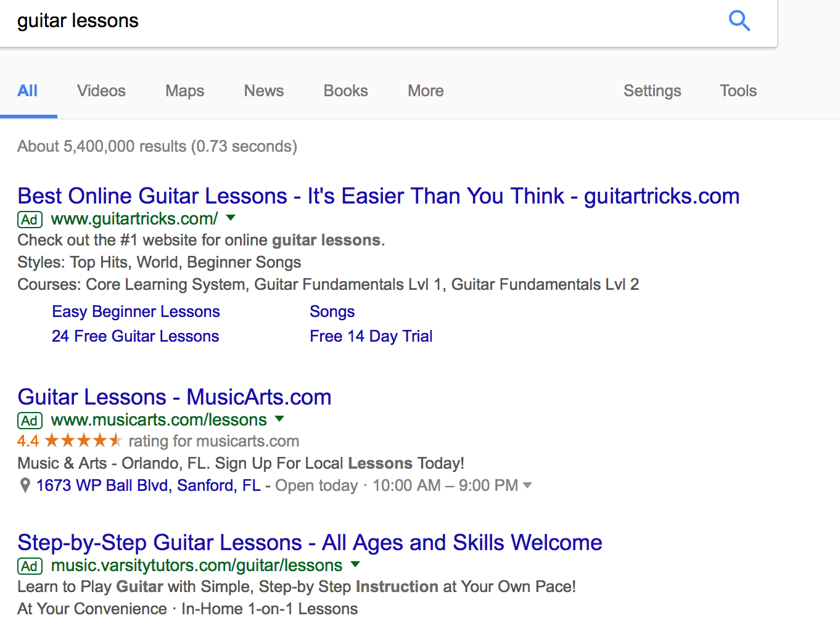Click the 24 Free Guitar Lessons sitelink
This screenshot has height=634, width=840.
point(135,336)
